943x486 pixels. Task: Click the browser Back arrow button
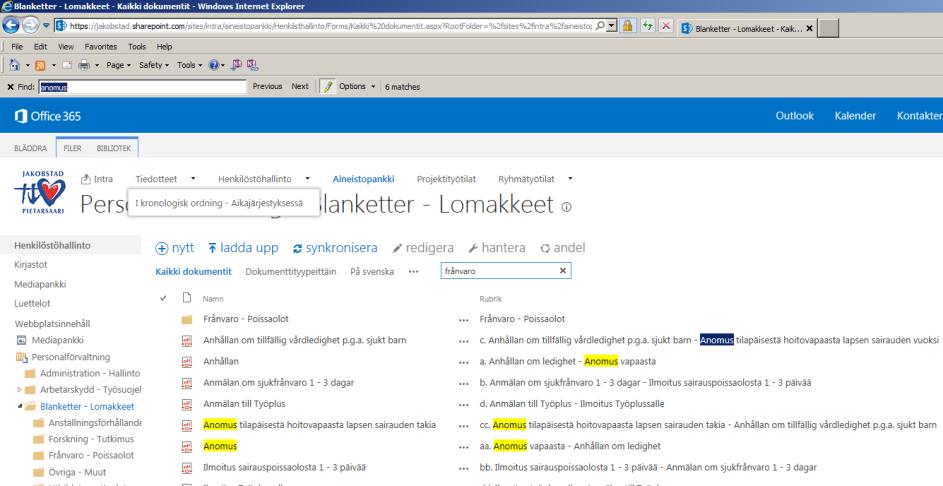pos(11,25)
